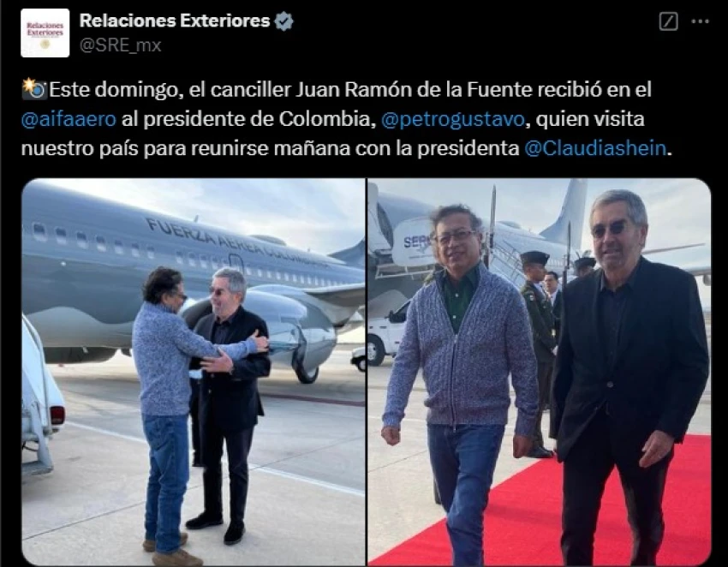Open the three-dot more options menu
This screenshot has width=728, height=567.
click(700, 21)
